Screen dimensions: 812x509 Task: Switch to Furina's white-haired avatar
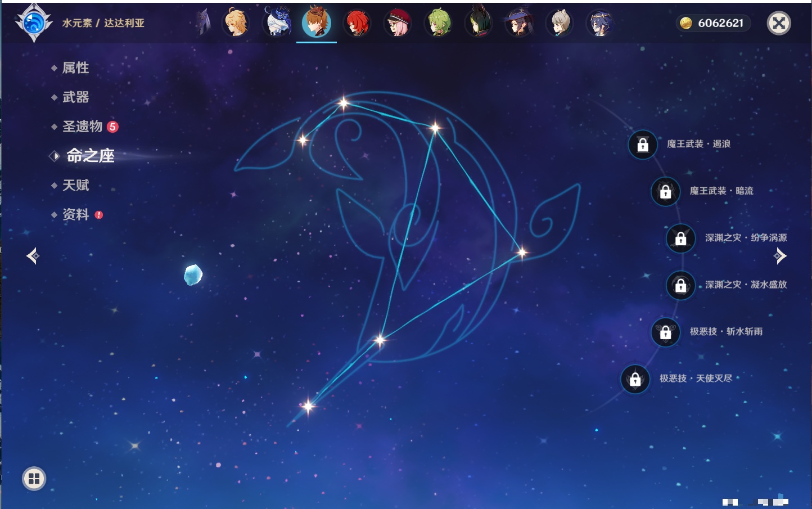(x=277, y=22)
